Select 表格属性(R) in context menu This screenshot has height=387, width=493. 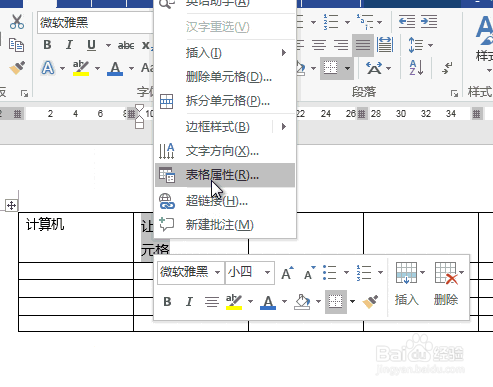225,175
